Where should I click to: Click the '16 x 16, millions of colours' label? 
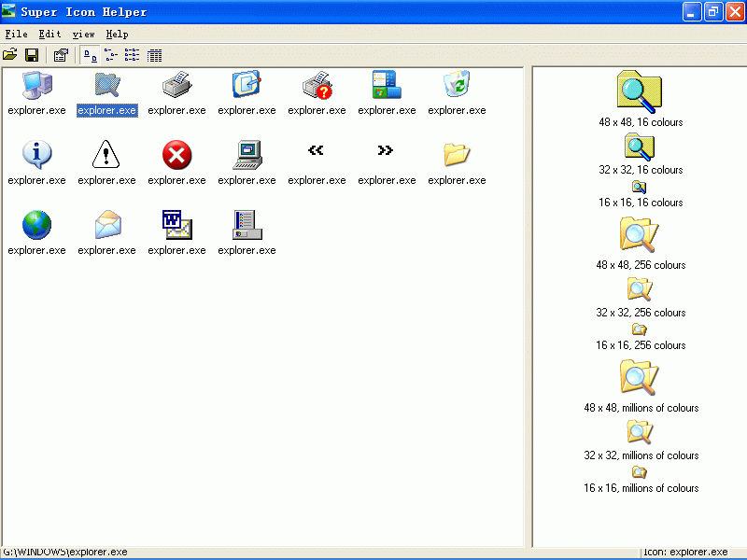[641, 488]
